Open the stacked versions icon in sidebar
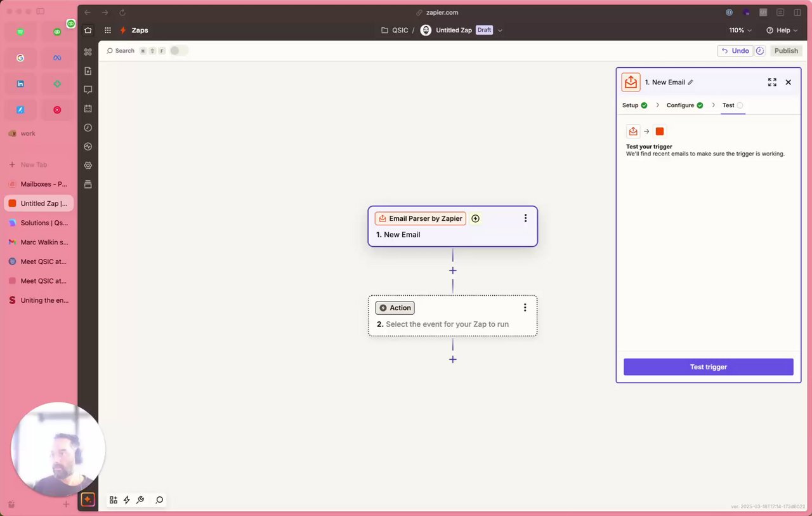Viewport: 812px width, 516px height. (x=88, y=184)
